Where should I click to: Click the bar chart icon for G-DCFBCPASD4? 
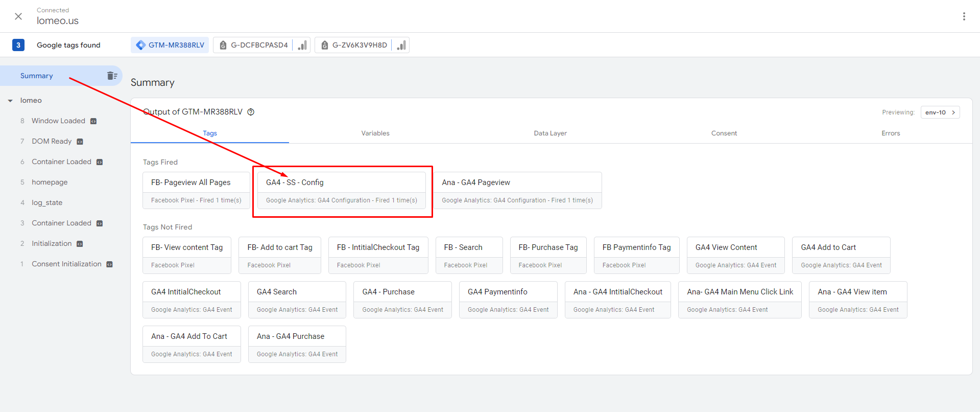tap(303, 45)
